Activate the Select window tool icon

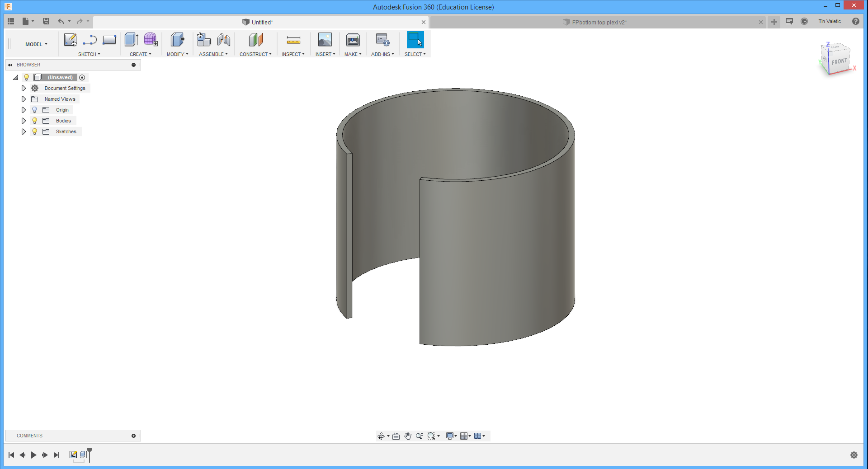(415, 40)
